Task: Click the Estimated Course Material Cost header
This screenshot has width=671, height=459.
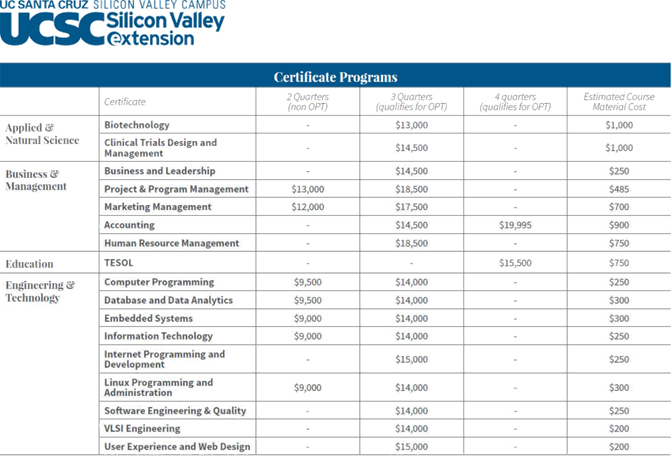Action: click(619, 102)
